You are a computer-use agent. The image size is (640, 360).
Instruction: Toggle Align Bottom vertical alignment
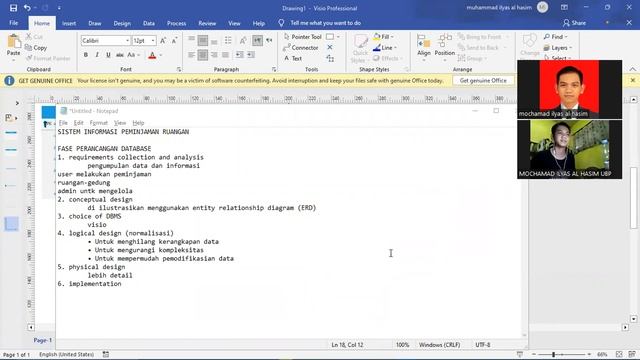pos(214,40)
